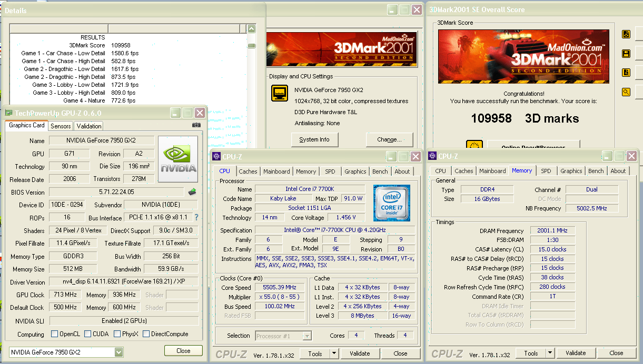643x364 pixels.
Task: Click the Core Speed value 5505.39 MHz
Action: [x=280, y=287]
